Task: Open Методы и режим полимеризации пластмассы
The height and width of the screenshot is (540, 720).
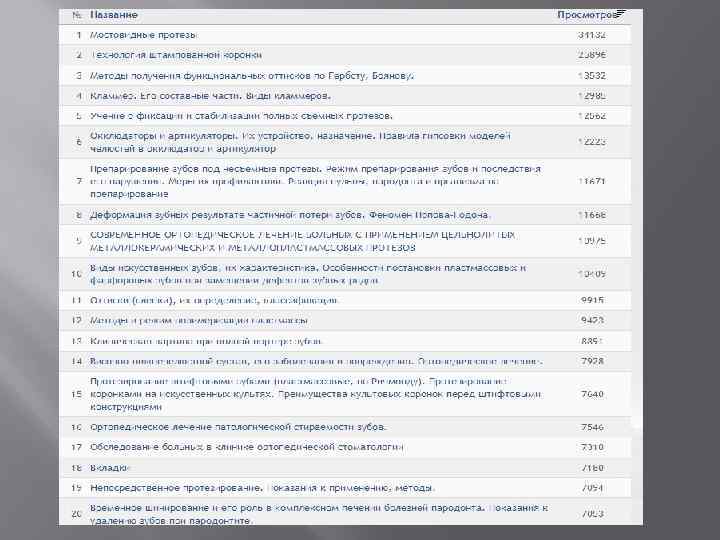Action: point(199,321)
